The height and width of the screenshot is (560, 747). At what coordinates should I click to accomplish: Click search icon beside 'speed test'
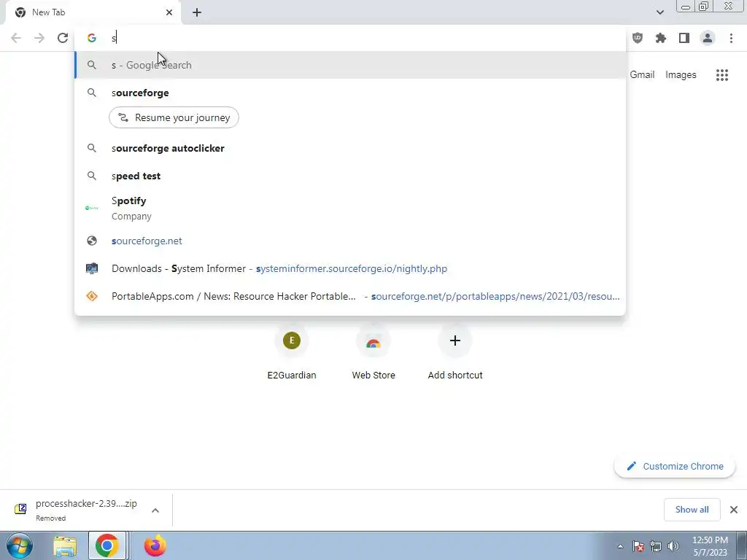[x=91, y=176]
